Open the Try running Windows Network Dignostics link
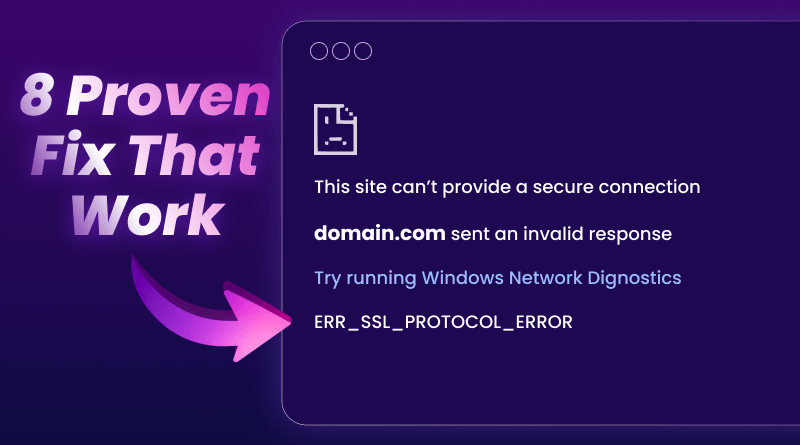The image size is (800, 445). (497, 279)
